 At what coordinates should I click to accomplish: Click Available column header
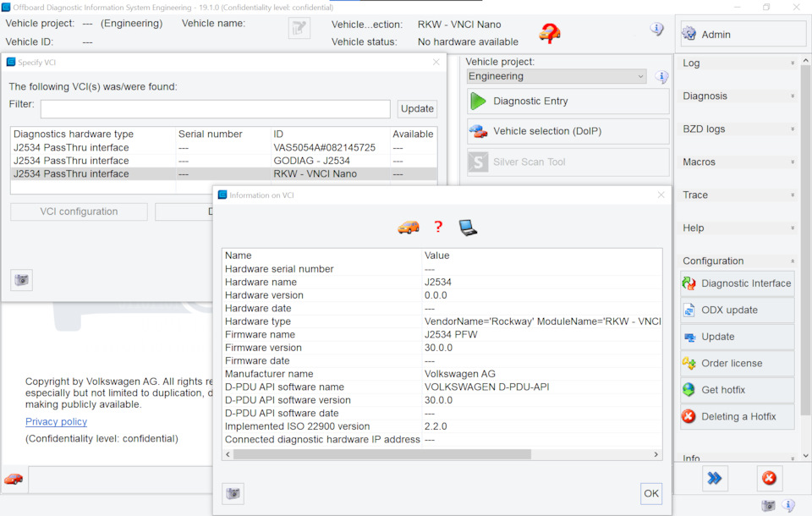pyautogui.click(x=414, y=134)
